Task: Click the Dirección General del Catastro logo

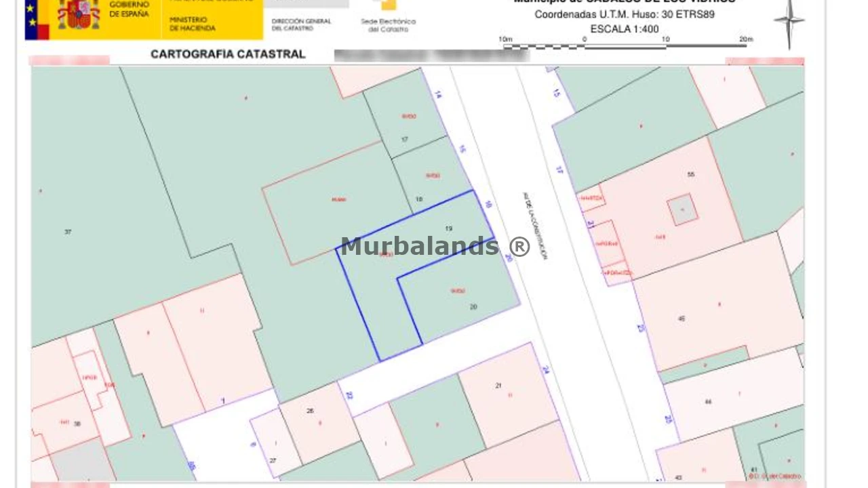Action: pos(302,24)
